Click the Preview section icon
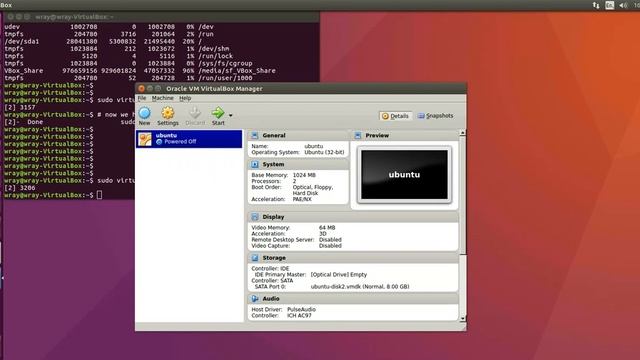Screen dimensions: 640x360 pos(358,136)
